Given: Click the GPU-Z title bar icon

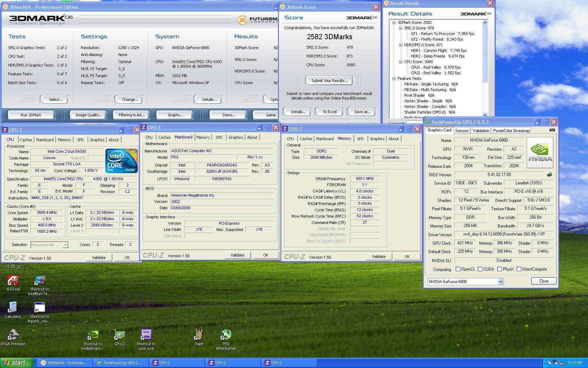Looking at the screenshot, I should (428, 122).
